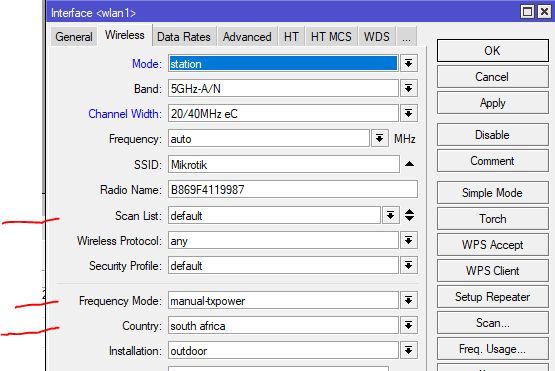555x371 pixels.
Task: Open the Channel Width dropdown
Action: [x=408, y=114]
